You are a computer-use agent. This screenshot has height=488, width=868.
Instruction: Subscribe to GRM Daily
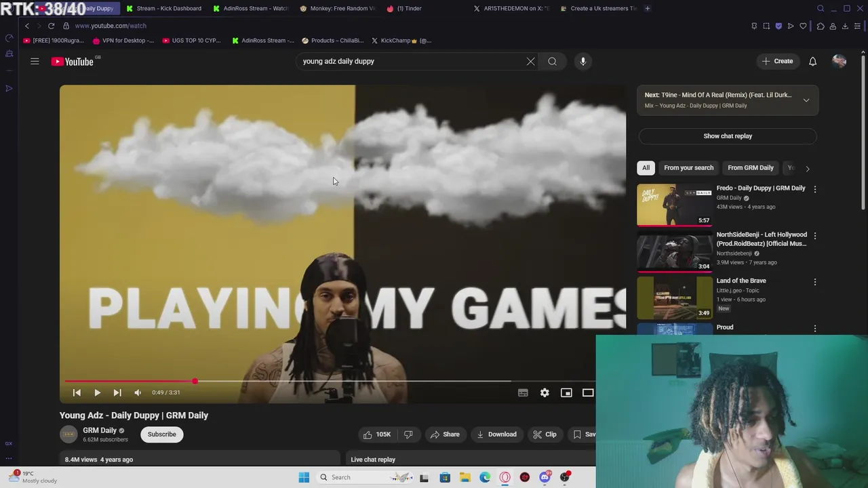tap(161, 434)
